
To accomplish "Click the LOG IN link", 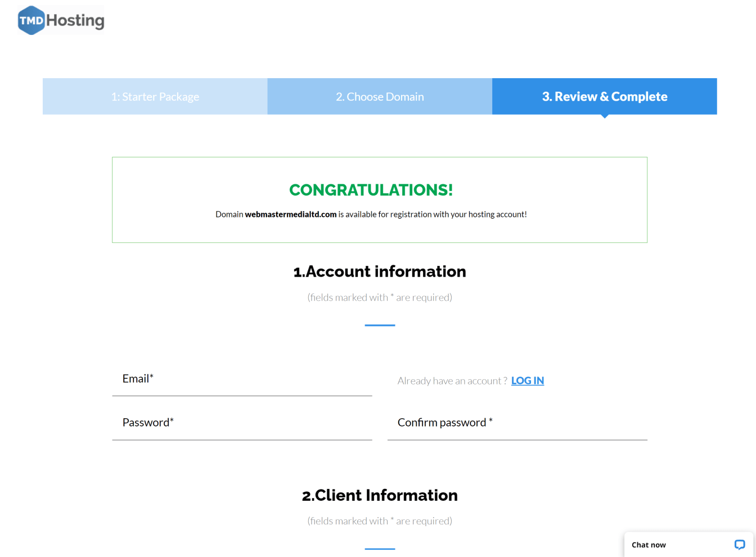I will click(528, 381).
